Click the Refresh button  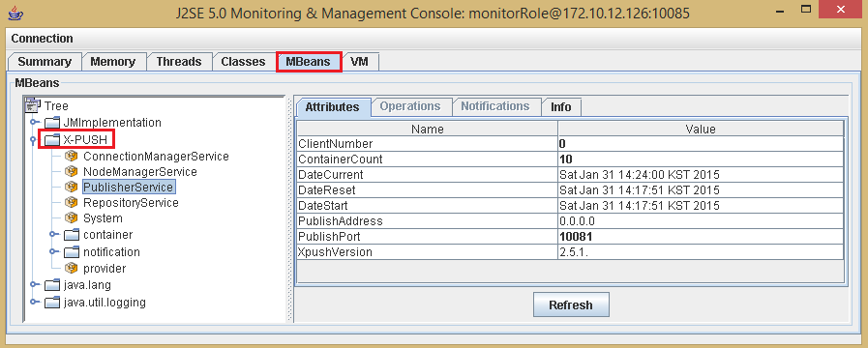[x=571, y=304]
